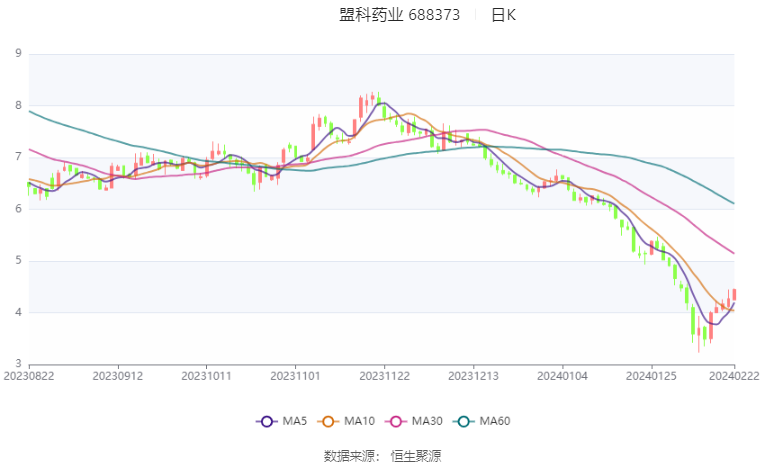
Task: Click the x-axis date label 20230822
Action: tap(29, 376)
